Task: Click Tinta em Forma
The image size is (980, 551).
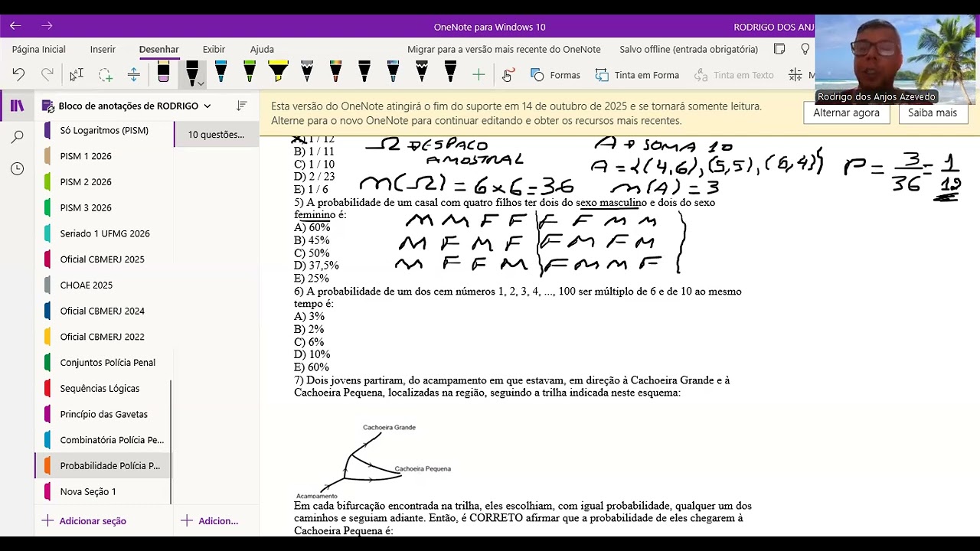Action: click(637, 75)
